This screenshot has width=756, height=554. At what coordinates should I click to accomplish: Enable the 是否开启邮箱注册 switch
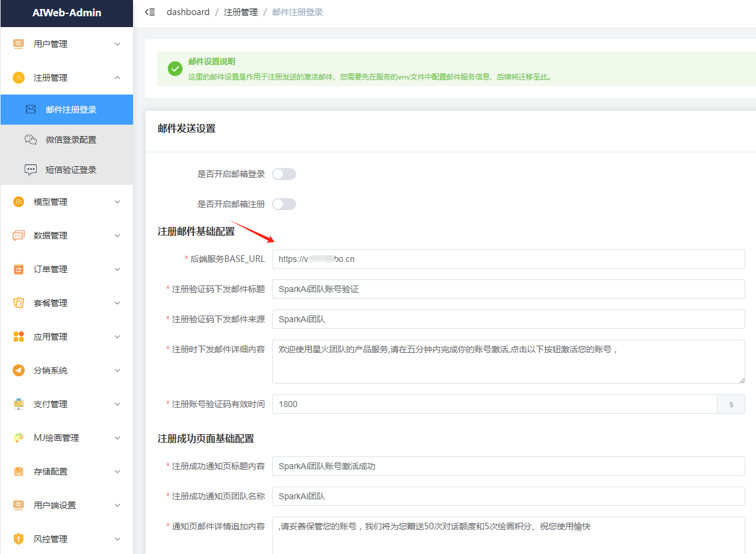coord(283,204)
